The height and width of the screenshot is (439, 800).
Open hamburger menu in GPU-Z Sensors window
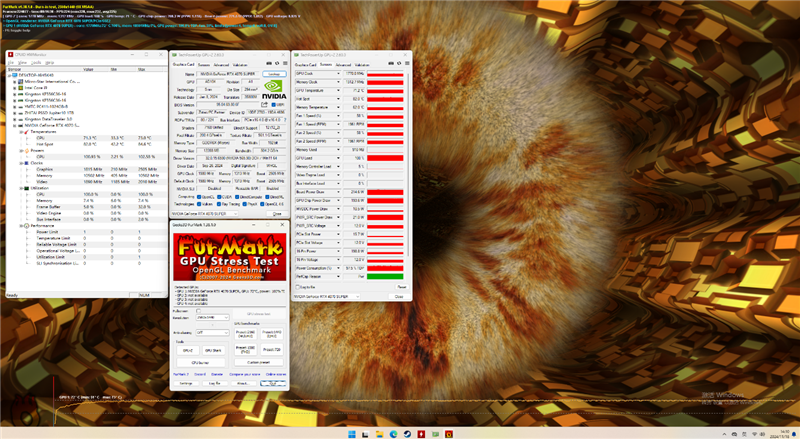(407, 63)
